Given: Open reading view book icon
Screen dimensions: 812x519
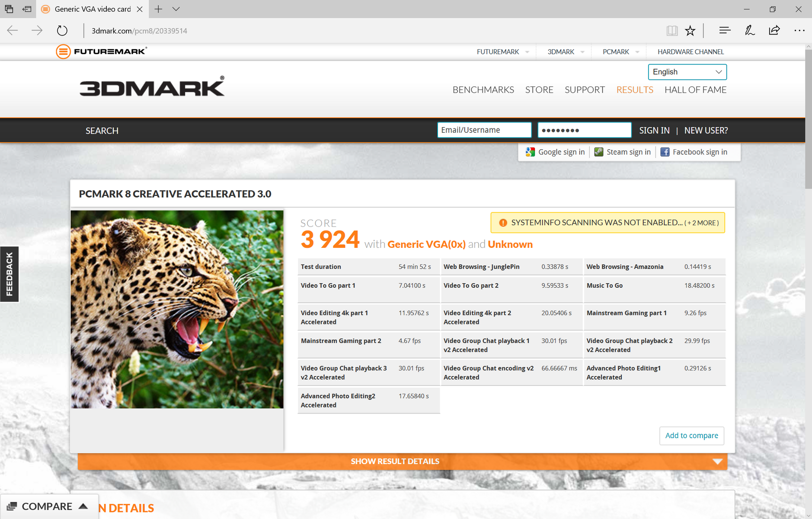Looking at the screenshot, I should [x=672, y=30].
